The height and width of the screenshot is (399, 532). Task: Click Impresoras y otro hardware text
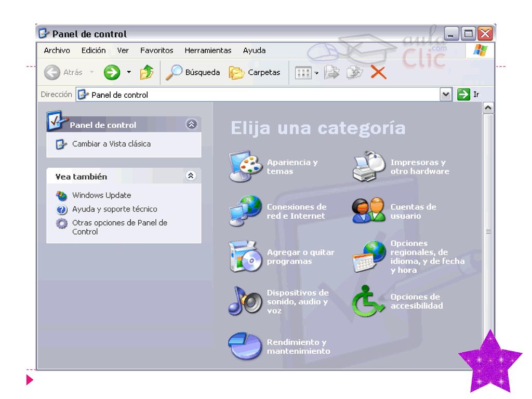click(x=420, y=167)
